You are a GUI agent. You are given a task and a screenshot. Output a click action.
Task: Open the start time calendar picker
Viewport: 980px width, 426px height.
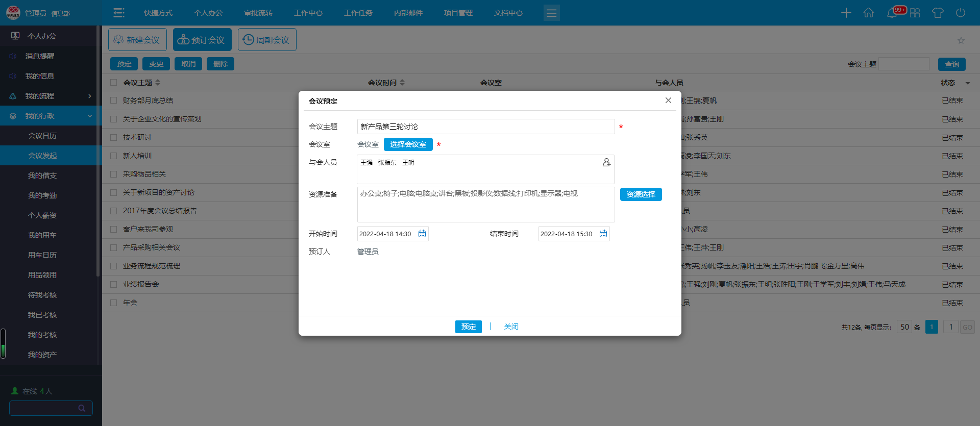422,234
